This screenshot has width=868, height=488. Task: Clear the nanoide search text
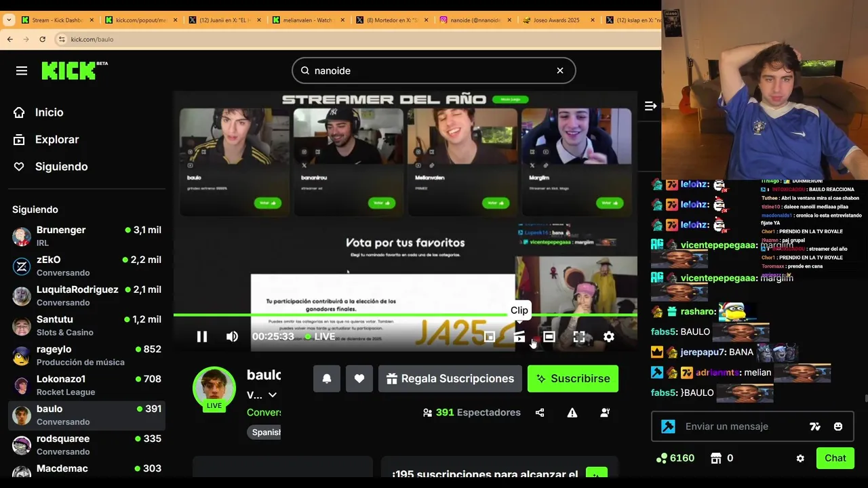click(x=560, y=70)
